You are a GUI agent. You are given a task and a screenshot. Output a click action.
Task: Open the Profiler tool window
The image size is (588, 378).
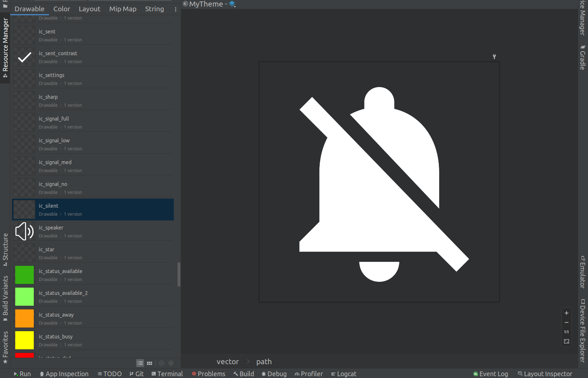click(x=309, y=374)
